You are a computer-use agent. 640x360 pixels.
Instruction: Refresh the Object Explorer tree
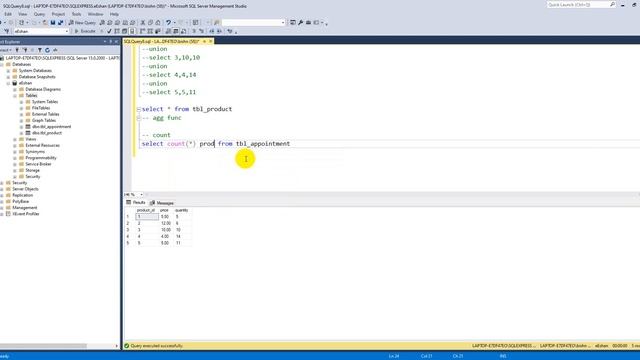(x=47, y=50)
